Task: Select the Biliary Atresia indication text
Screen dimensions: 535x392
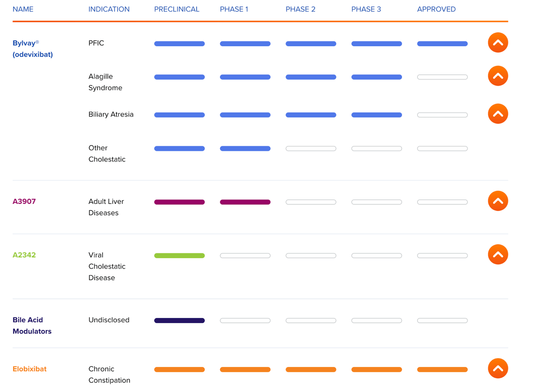Action: pyautogui.click(x=111, y=114)
